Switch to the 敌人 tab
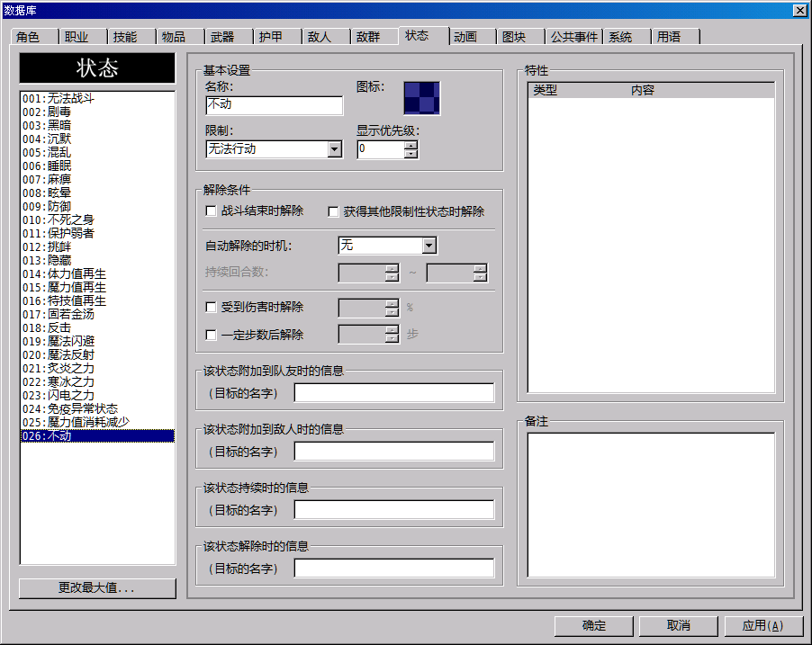The height and width of the screenshot is (645, 812). (326, 37)
